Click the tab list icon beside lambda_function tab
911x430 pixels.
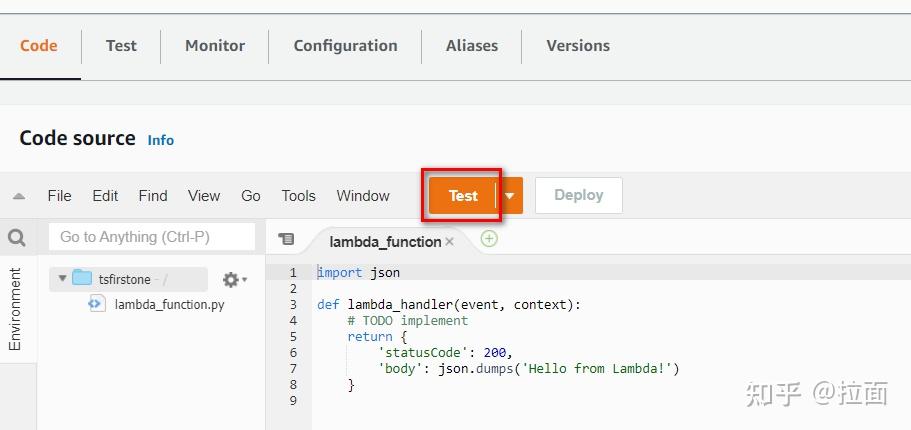(287, 239)
